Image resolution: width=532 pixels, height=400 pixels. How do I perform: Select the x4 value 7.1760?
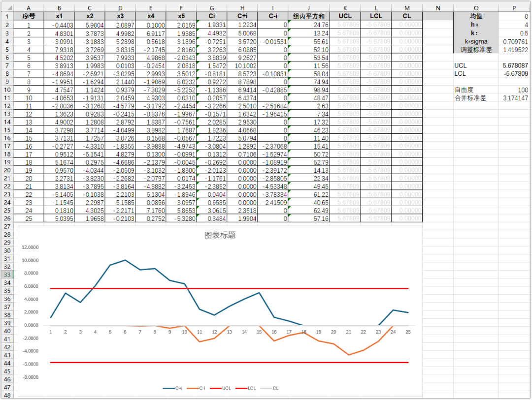click(151, 211)
